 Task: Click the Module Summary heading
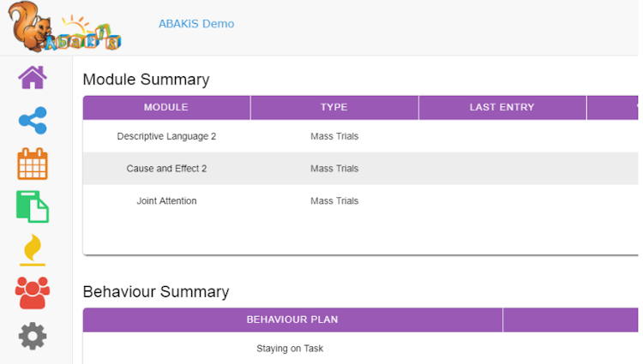pyautogui.click(x=146, y=80)
